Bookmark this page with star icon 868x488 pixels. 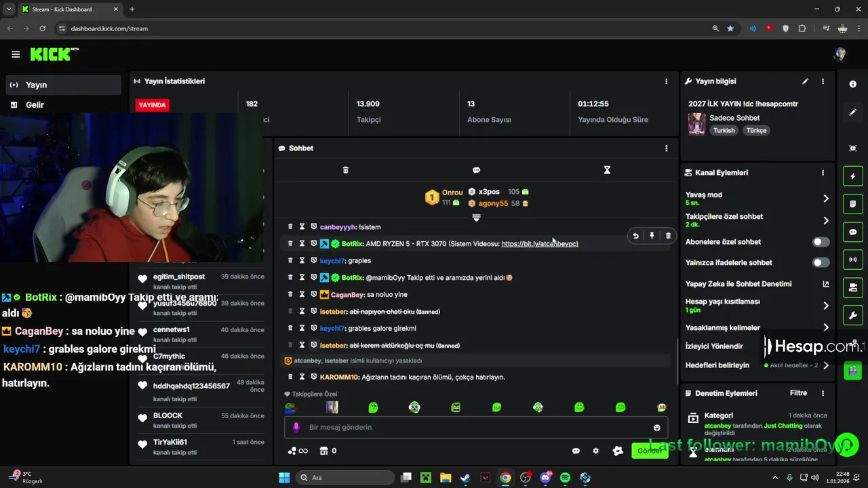coord(730,28)
